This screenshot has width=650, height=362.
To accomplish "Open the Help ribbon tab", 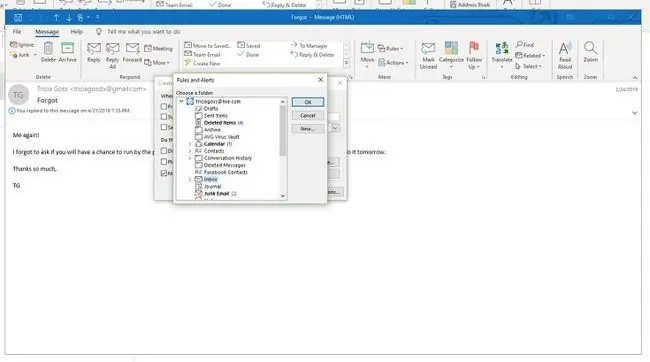I will click(76, 32).
